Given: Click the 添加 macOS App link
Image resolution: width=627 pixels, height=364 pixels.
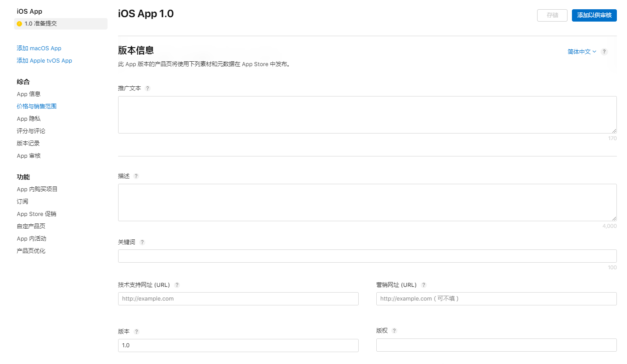Looking at the screenshot, I should tap(39, 48).
